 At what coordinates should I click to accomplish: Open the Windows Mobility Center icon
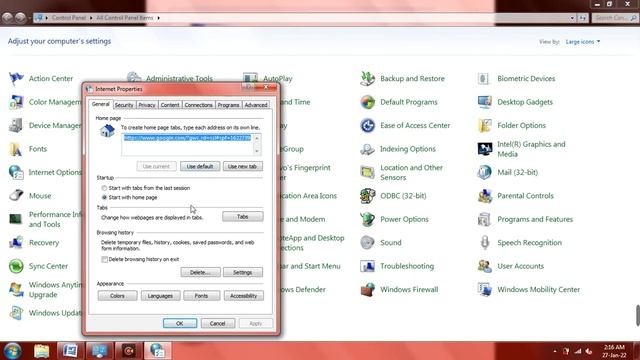click(484, 289)
